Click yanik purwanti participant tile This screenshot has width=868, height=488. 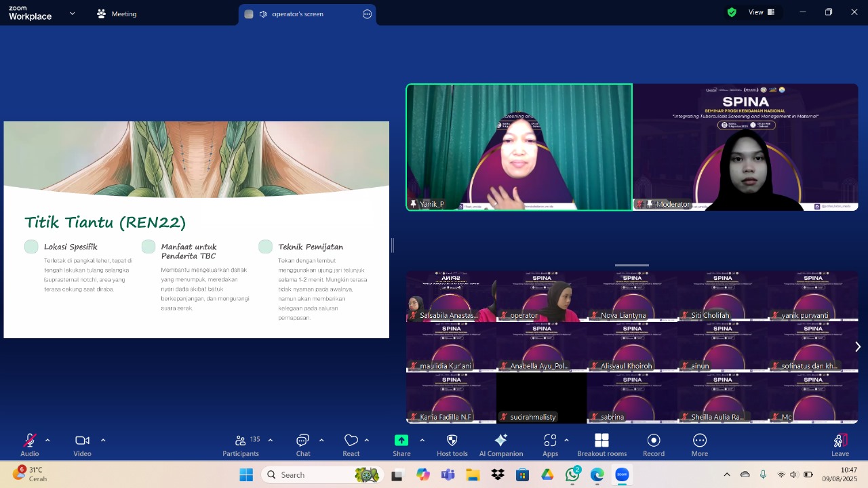(x=813, y=296)
